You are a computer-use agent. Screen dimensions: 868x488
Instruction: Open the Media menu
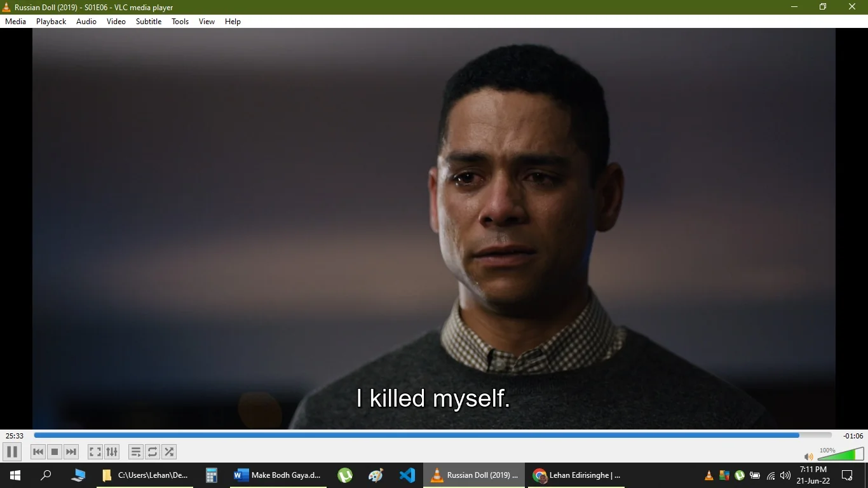pyautogui.click(x=16, y=22)
